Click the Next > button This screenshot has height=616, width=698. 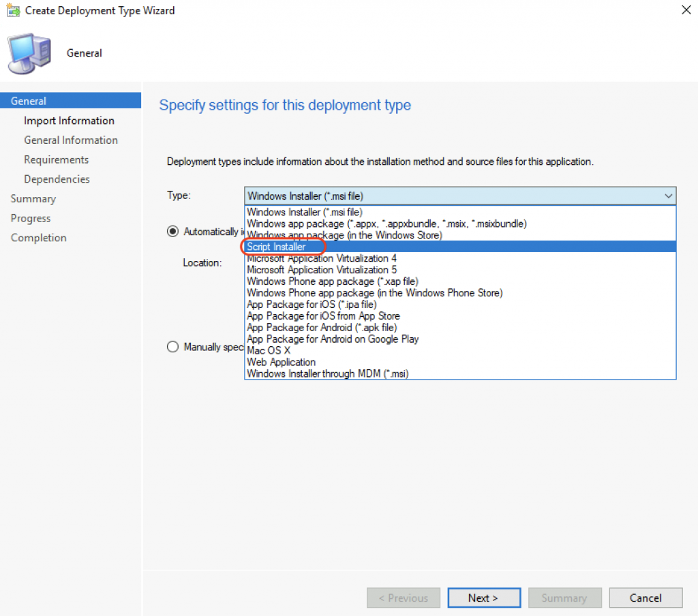(x=484, y=598)
